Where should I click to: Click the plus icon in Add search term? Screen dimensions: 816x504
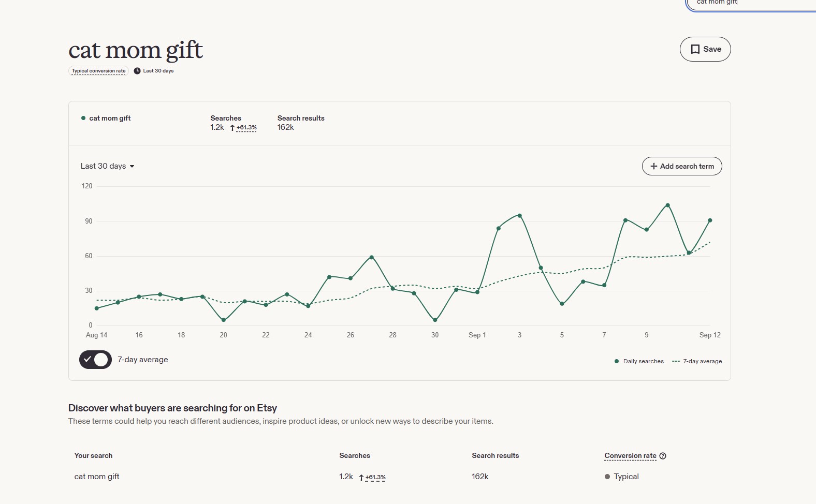coord(653,166)
